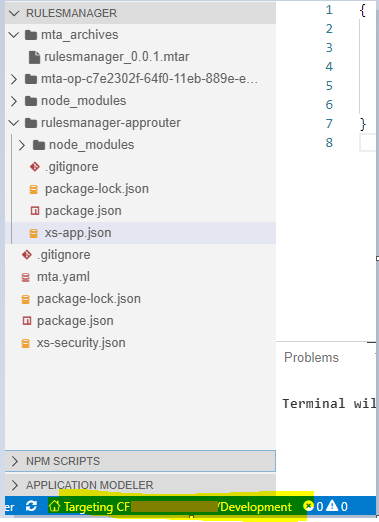Image resolution: width=379 pixels, height=522 pixels.
Task: Click the rulesmanager_0.0.1.mtar file icon
Action: (34, 57)
